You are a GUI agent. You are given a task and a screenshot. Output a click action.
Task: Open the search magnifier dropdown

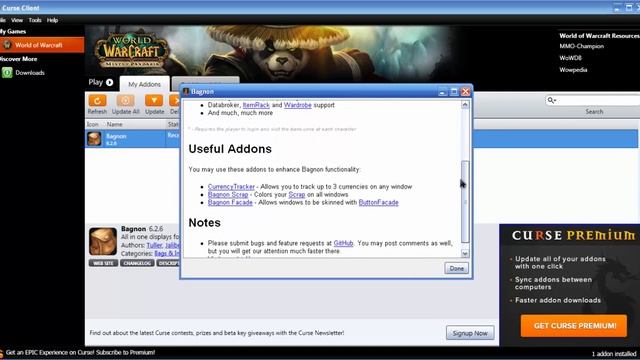coord(552,100)
